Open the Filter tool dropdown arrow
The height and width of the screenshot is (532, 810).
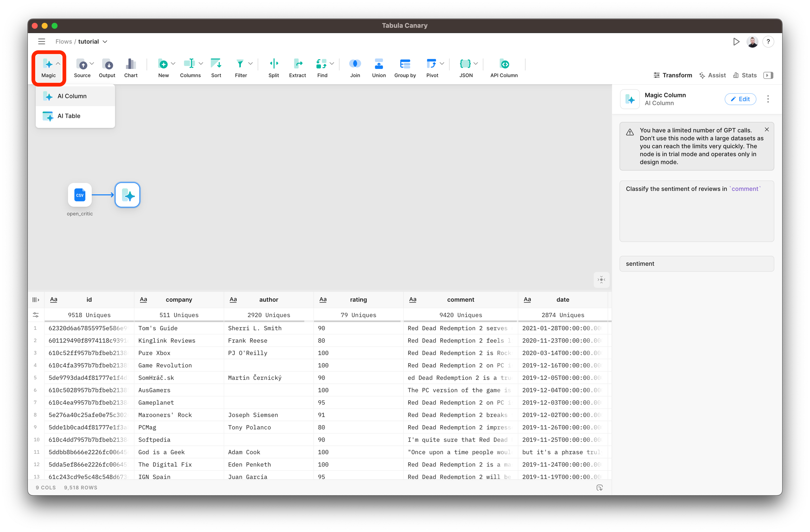click(x=250, y=64)
